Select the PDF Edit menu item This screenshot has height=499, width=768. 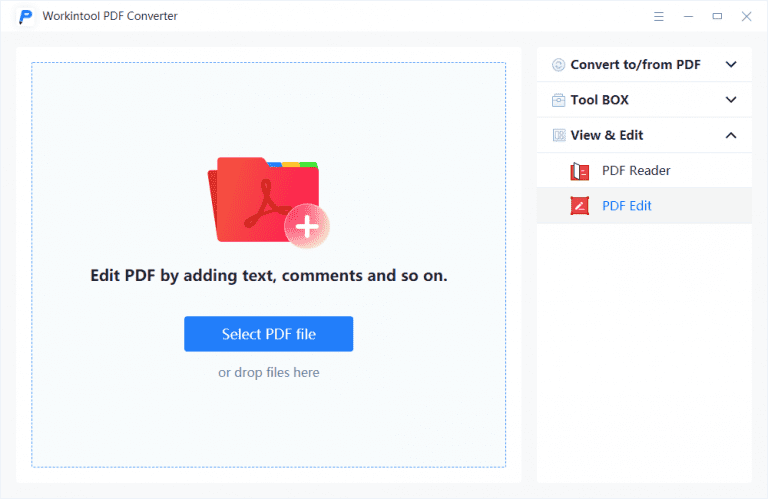point(627,206)
